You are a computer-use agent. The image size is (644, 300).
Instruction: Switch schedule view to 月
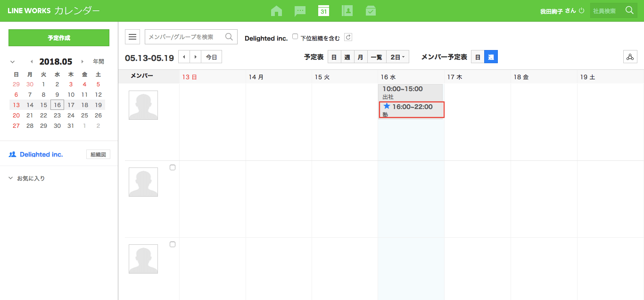360,57
